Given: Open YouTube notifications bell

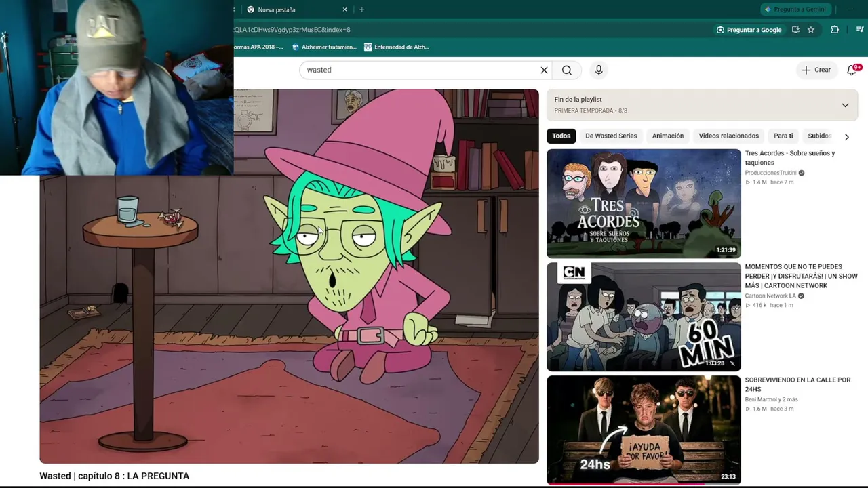Looking at the screenshot, I should point(852,70).
